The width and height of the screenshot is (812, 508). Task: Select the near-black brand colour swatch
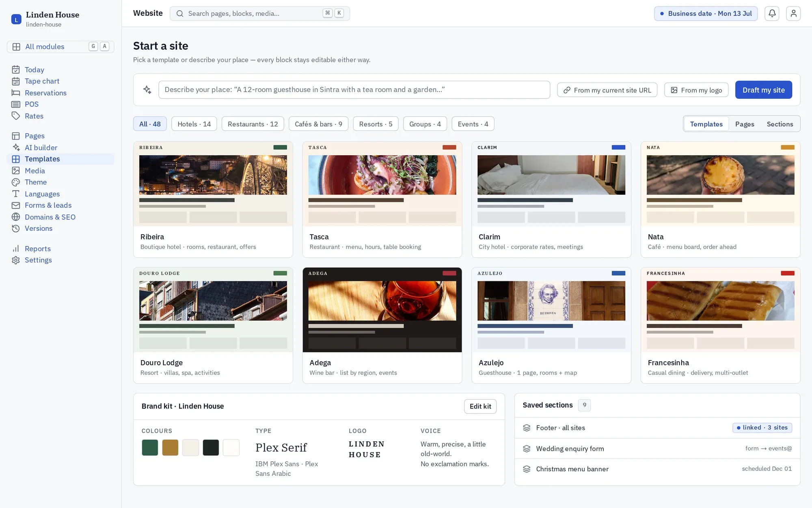[x=211, y=447]
